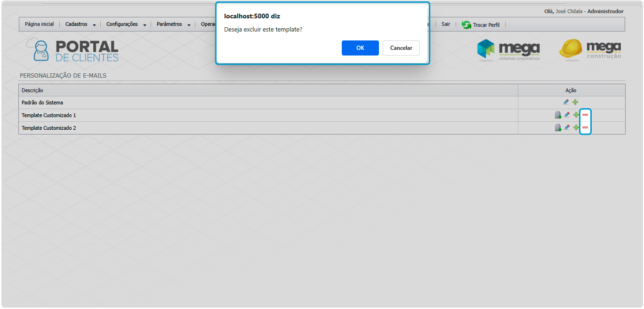Dismiss the dialog with Cancelar

click(x=401, y=48)
